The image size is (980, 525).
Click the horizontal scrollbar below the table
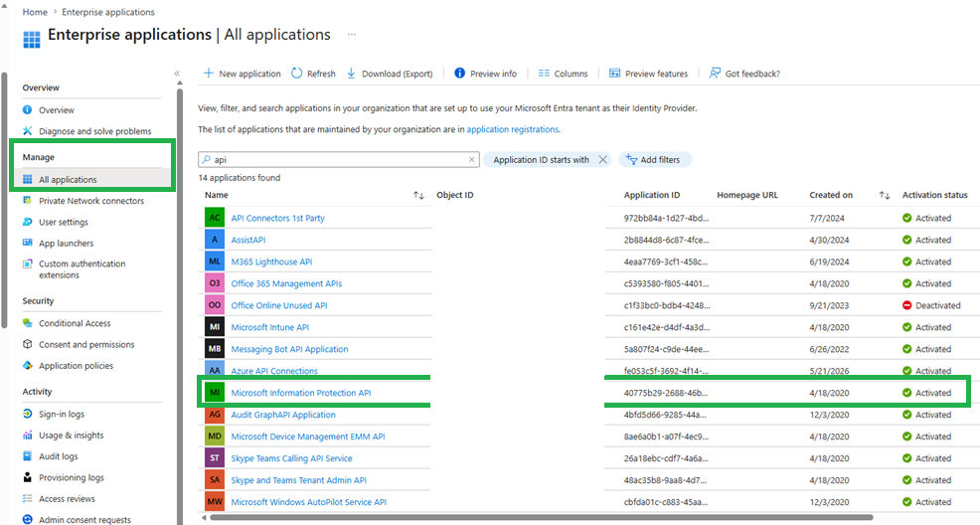pyautogui.click(x=542, y=517)
